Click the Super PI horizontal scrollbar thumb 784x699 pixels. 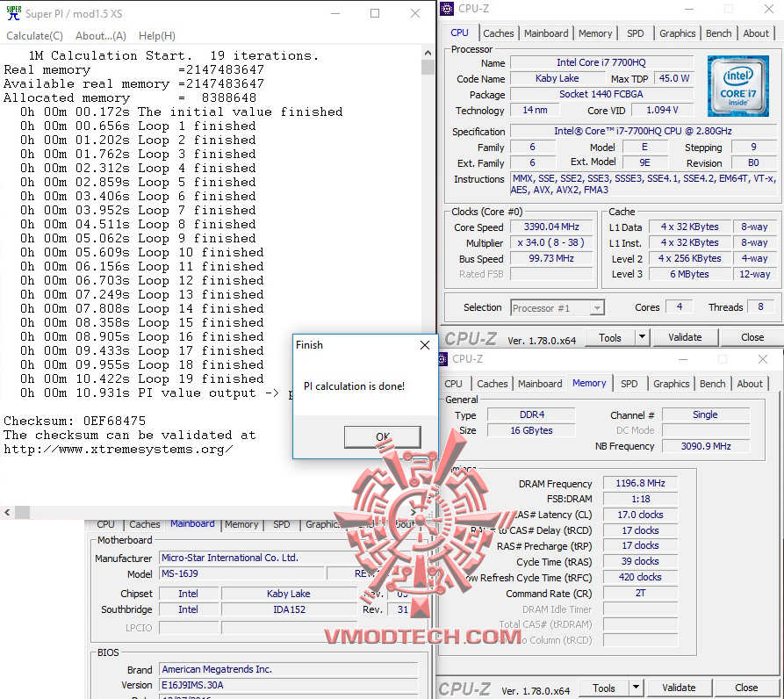[x=22, y=513]
